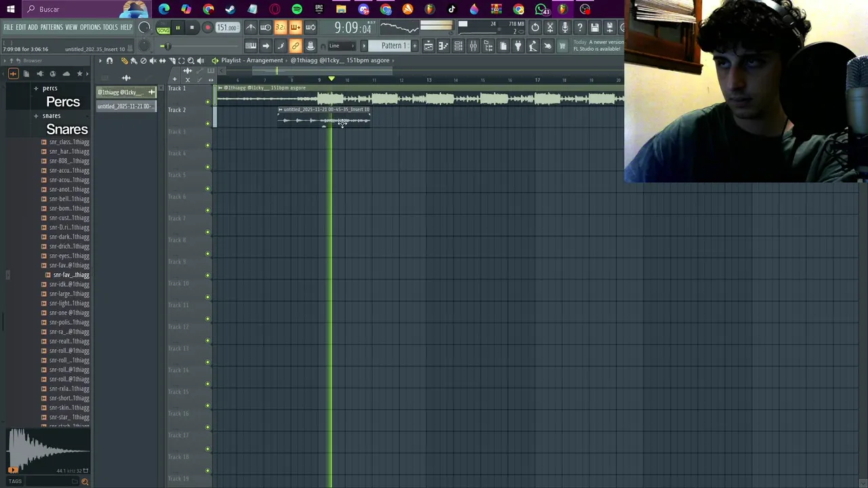The width and height of the screenshot is (868, 488).
Task: Toggle wait for input before recording
Action: (x=265, y=27)
